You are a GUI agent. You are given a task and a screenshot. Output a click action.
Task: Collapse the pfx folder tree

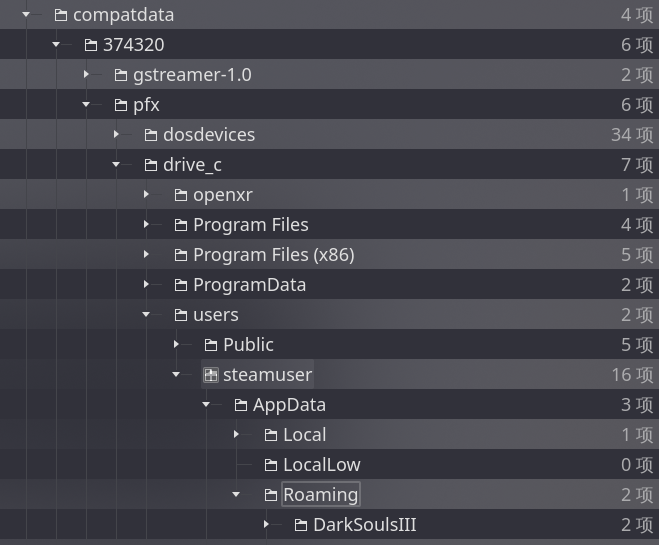(87, 105)
